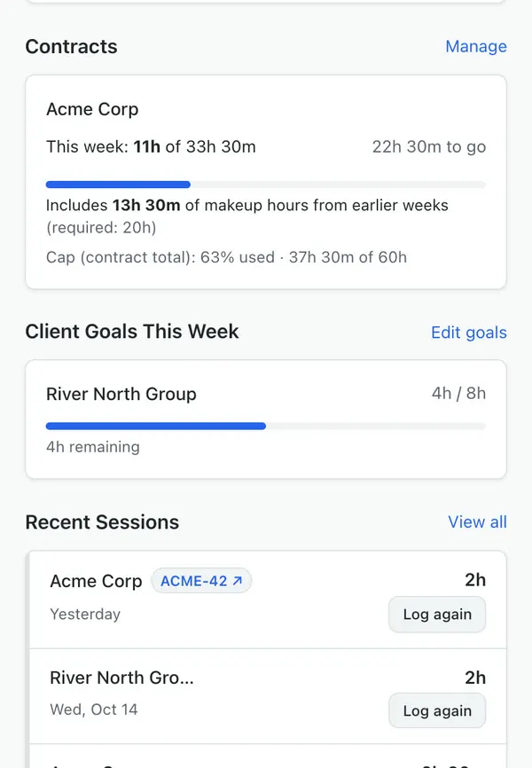
Task: Open View all recent sessions
Action: pos(477,522)
